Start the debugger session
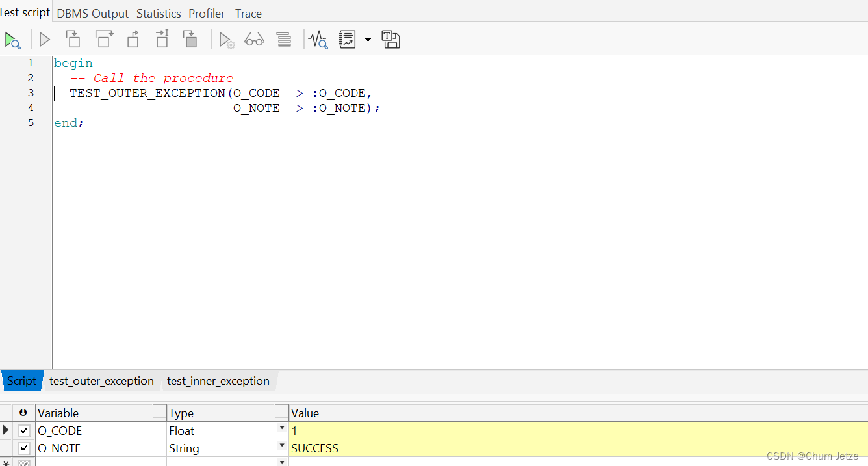The width and height of the screenshot is (868, 466). coord(12,40)
